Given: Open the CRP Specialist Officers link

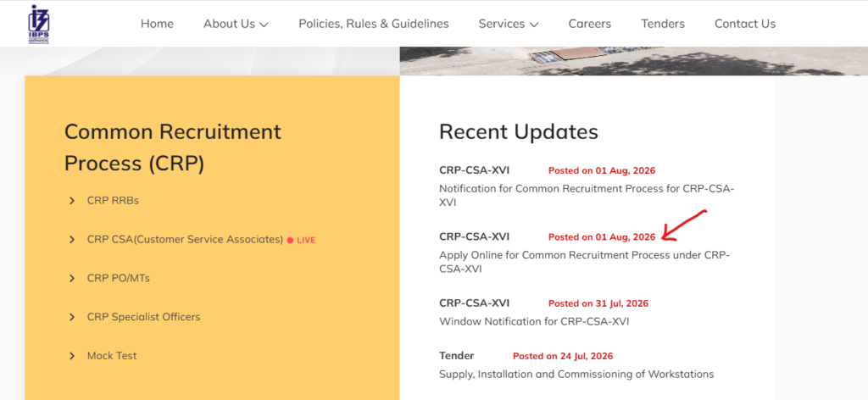Looking at the screenshot, I should tap(143, 317).
